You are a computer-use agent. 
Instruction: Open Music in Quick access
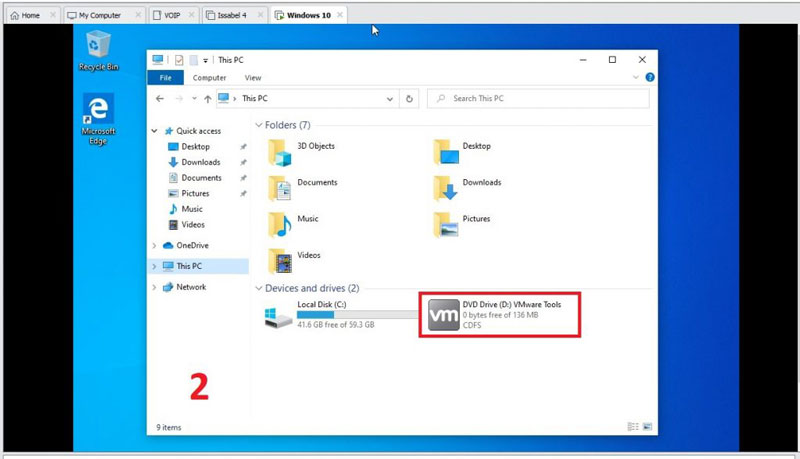coord(192,209)
